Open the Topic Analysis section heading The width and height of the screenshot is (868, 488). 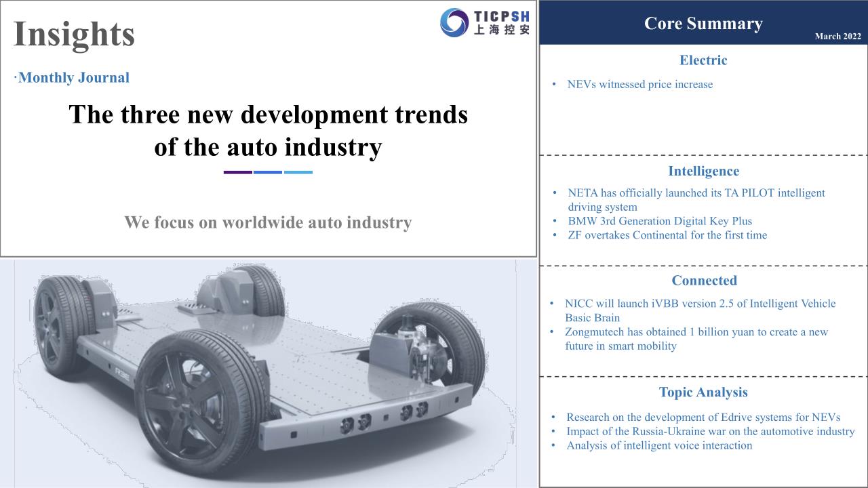703,392
